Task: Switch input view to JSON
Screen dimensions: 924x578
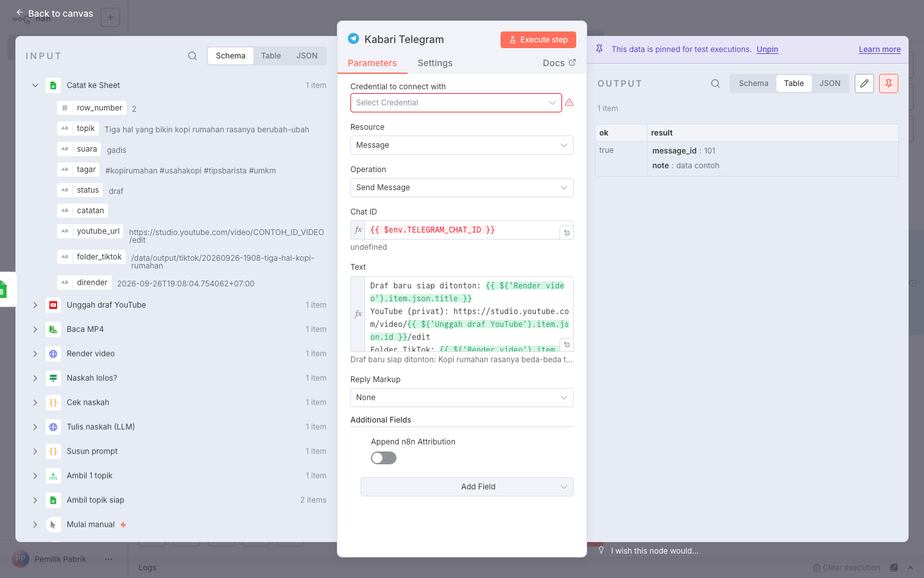Action: click(x=307, y=56)
